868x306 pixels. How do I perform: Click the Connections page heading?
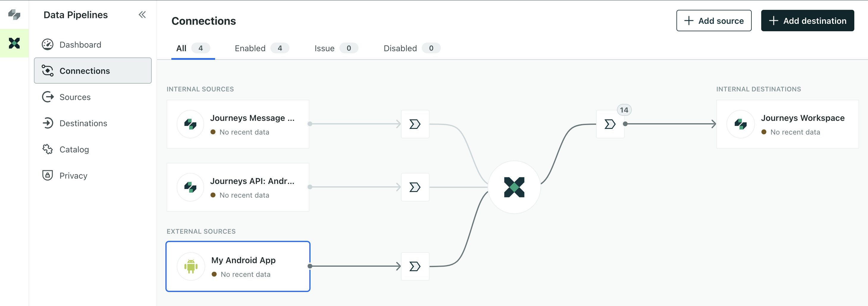point(203,21)
